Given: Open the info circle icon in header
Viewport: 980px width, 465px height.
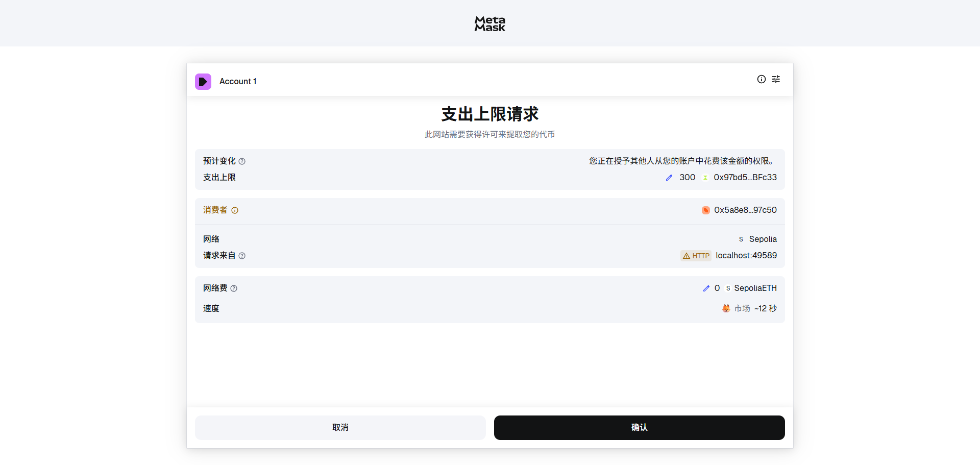Looking at the screenshot, I should pos(761,79).
